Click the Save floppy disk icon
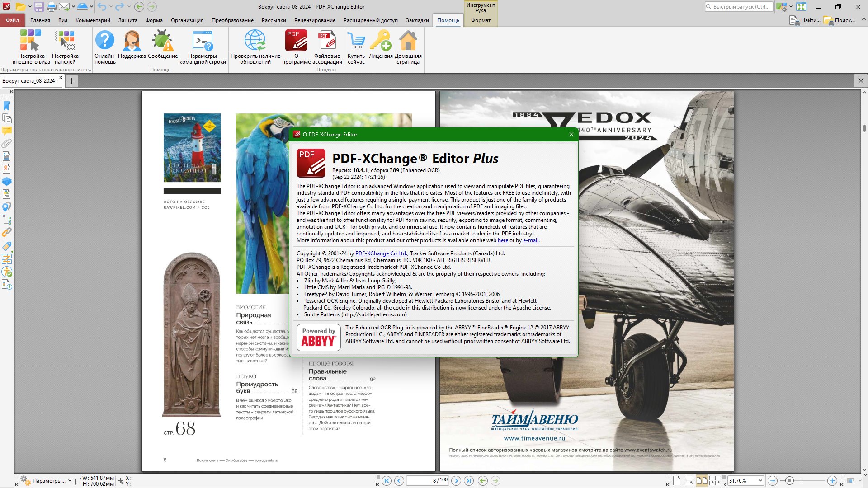 (39, 7)
